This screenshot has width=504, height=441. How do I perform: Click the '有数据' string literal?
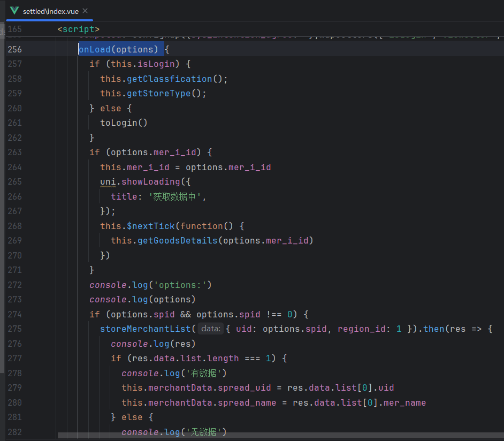204,374
